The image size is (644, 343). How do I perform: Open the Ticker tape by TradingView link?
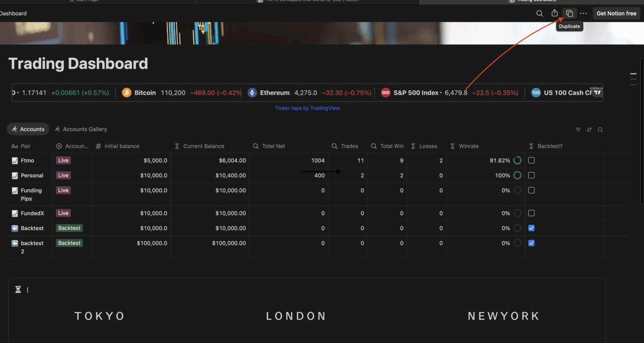[307, 108]
